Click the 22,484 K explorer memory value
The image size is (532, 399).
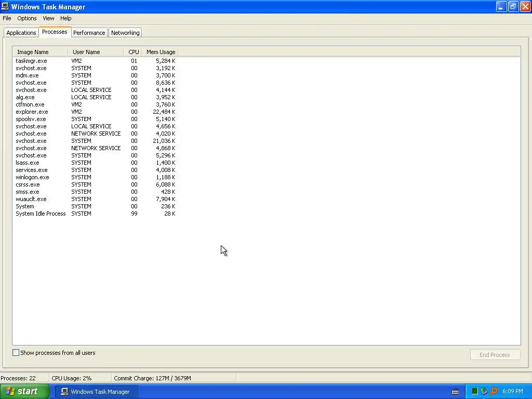click(x=164, y=112)
